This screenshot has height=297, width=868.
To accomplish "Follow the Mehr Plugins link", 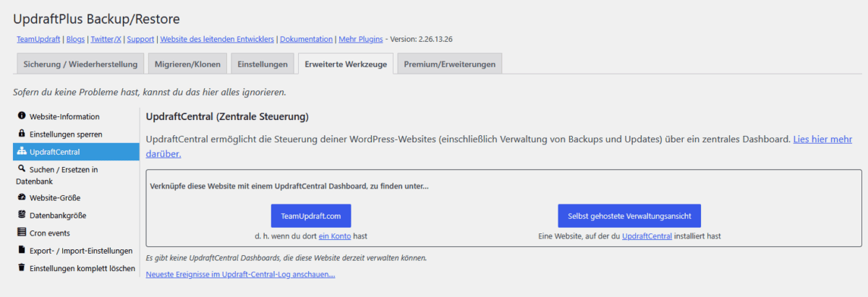I will (360, 39).
